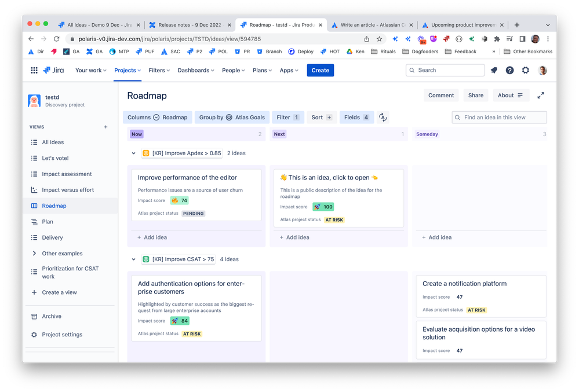This screenshot has width=579, height=392.
Task: Open the Projects dropdown menu
Action: [x=128, y=70]
